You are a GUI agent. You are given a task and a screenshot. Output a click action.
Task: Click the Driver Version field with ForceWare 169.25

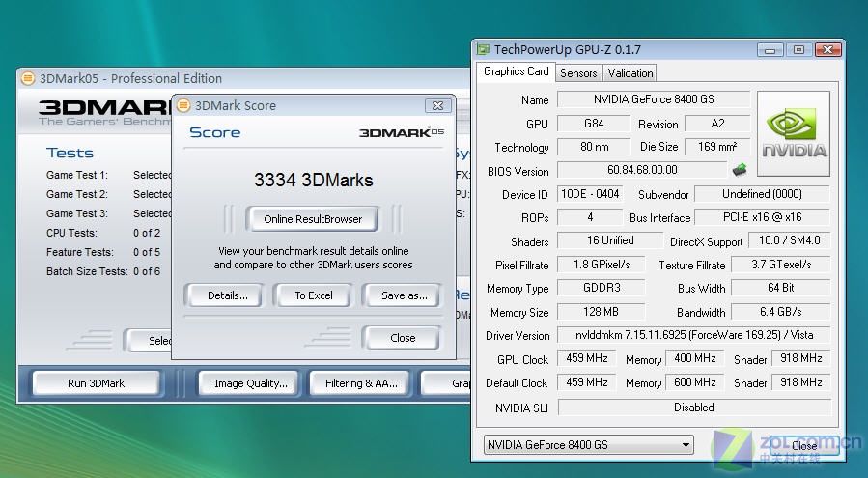(693, 335)
